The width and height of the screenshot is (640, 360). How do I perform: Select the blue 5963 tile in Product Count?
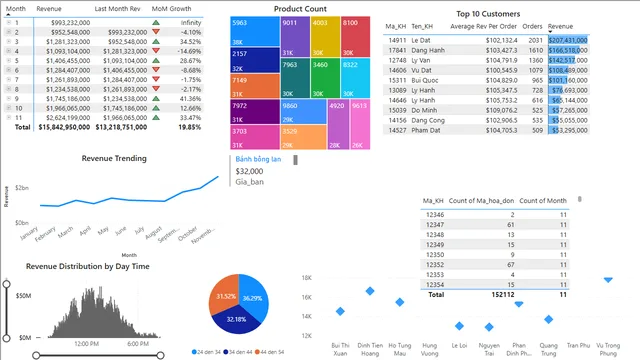point(255,31)
